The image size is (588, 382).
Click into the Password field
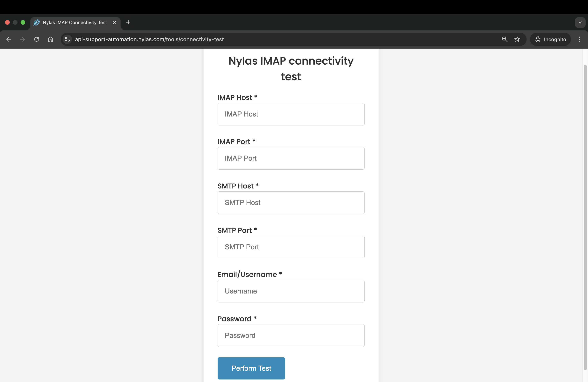pyautogui.click(x=291, y=336)
